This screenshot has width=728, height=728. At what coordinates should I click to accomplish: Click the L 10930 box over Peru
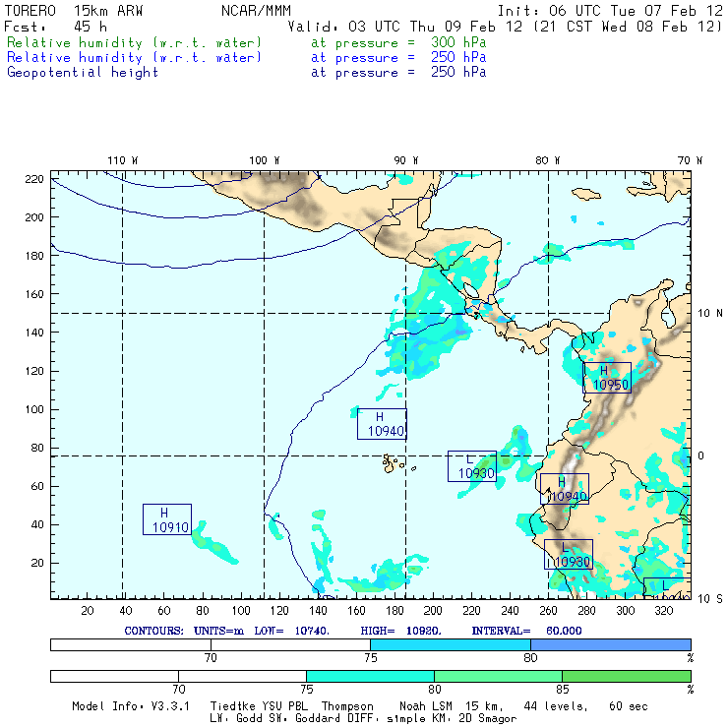click(569, 554)
